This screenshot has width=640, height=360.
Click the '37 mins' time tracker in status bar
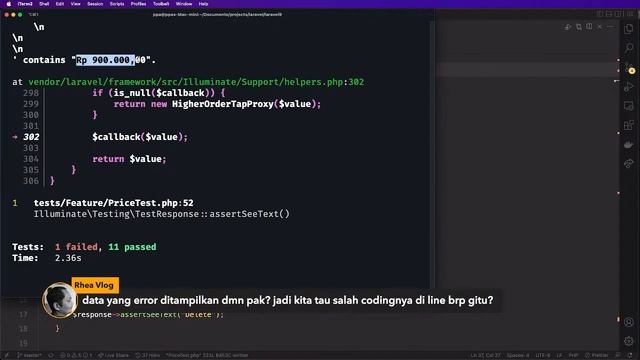pos(148,355)
